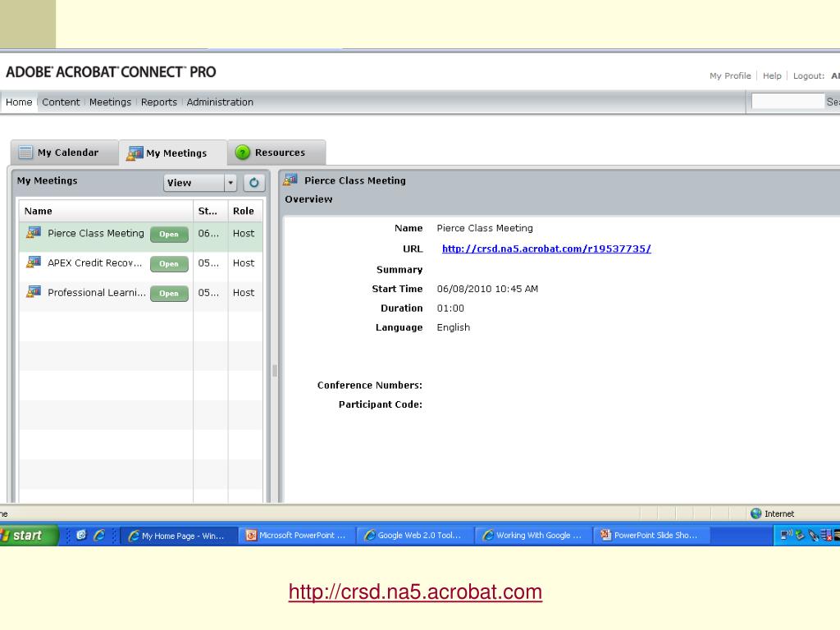Switch to PowerPoint Slide Show taskbar window
This screenshot has height=630, width=840.
651,535
